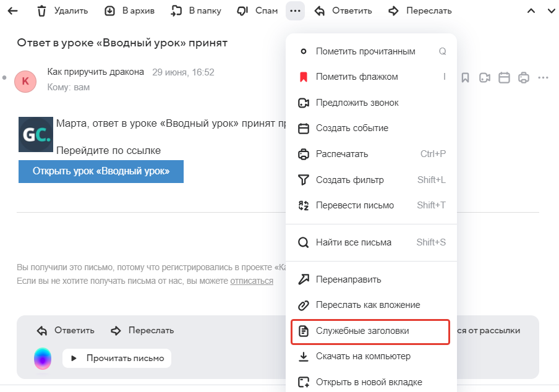
Task: Choose Предложить звонок from menu
Action: click(372, 103)
